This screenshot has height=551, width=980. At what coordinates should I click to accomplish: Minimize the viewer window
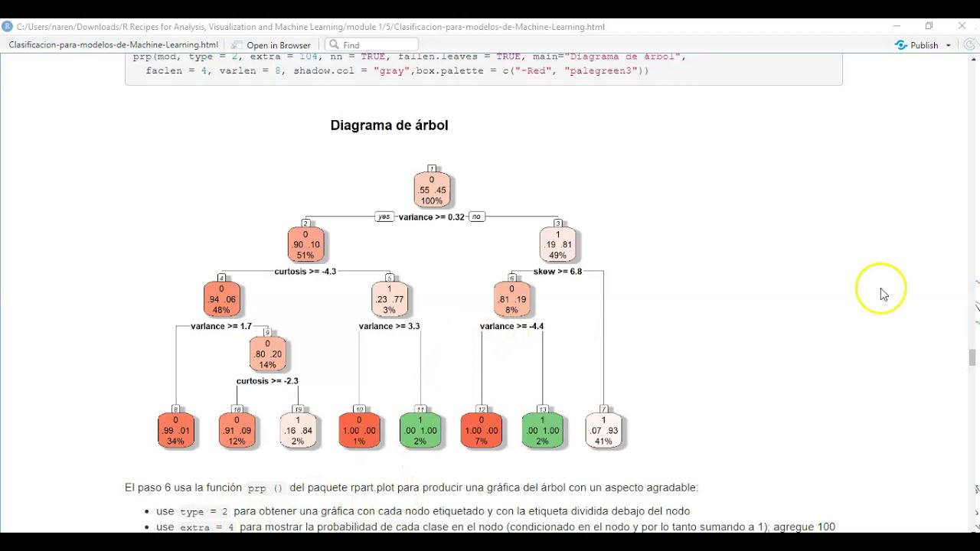click(897, 26)
